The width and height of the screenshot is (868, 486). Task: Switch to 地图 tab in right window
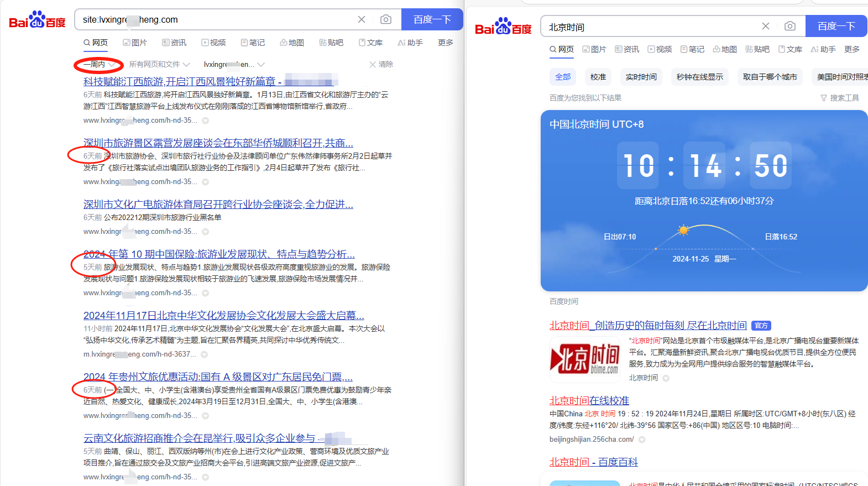coord(725,49)
